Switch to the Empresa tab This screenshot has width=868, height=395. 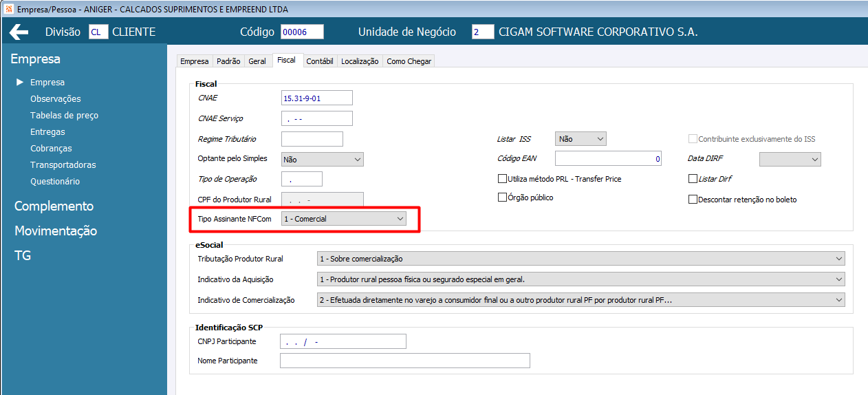[x=195, y=61]
